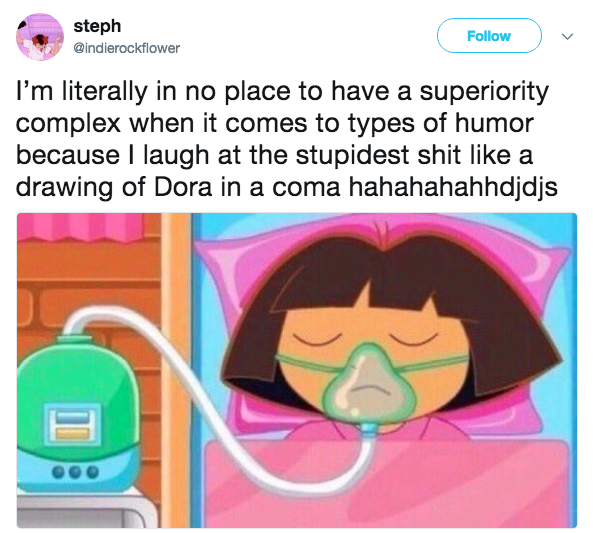Follow the @indierockflower account
Viewport: 594px width, 533px height.
coord(489,36)
